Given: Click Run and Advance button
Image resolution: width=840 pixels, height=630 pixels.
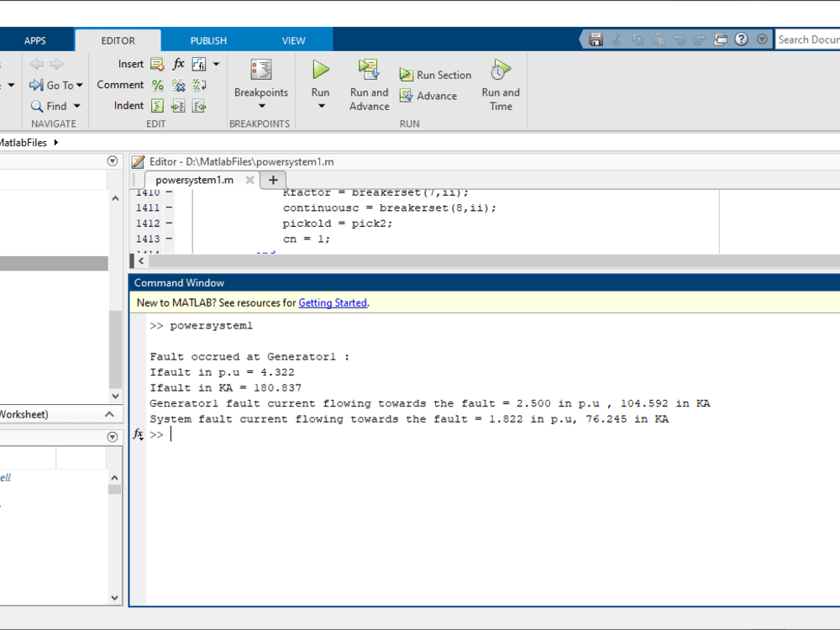Looking at the screenshot, I should point(369,85).
